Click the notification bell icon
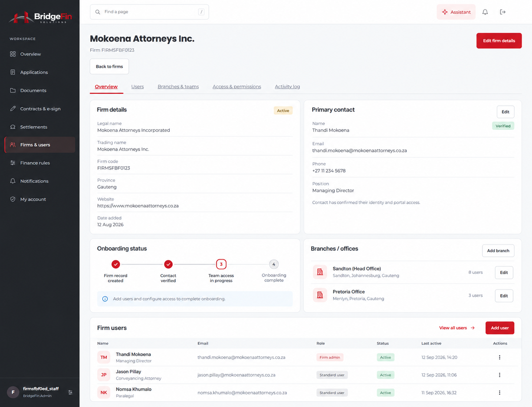This screenshot has height=407, width=532. click(485, 12)
